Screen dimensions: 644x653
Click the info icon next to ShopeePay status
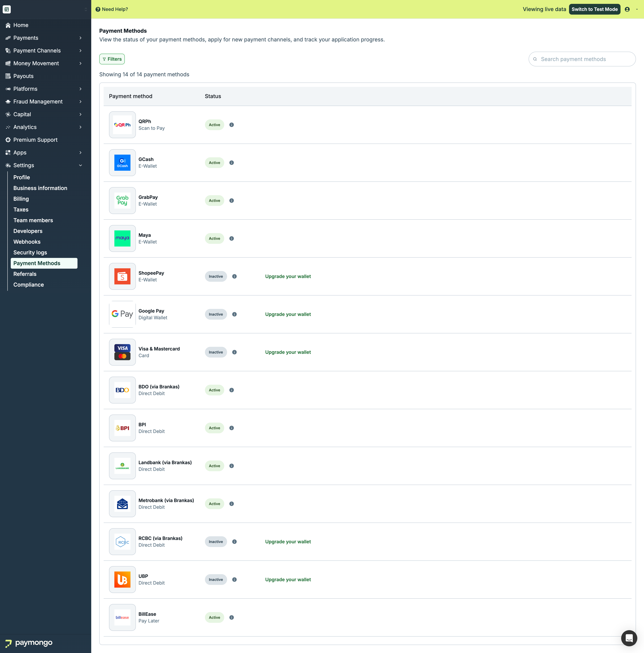pyautogui.click(x=234, y=276)
